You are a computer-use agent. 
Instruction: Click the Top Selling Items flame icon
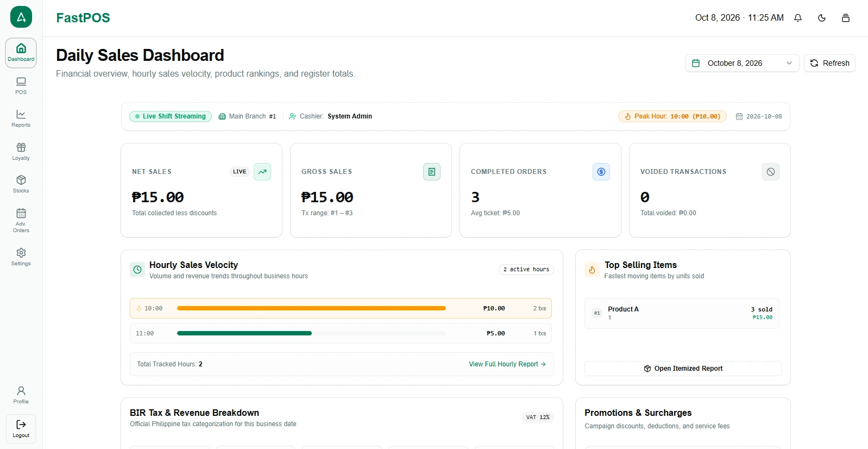(x=592, y=270)
